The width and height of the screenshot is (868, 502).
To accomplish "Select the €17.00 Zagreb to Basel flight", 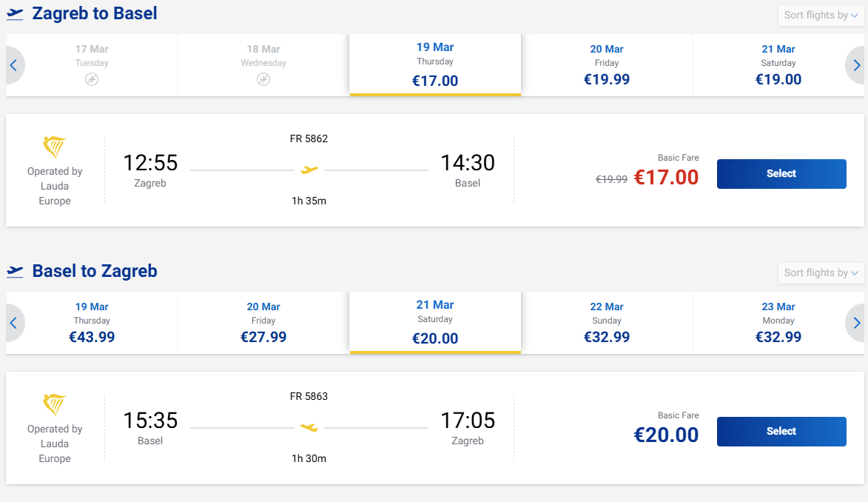I will [x=781, y=174].
